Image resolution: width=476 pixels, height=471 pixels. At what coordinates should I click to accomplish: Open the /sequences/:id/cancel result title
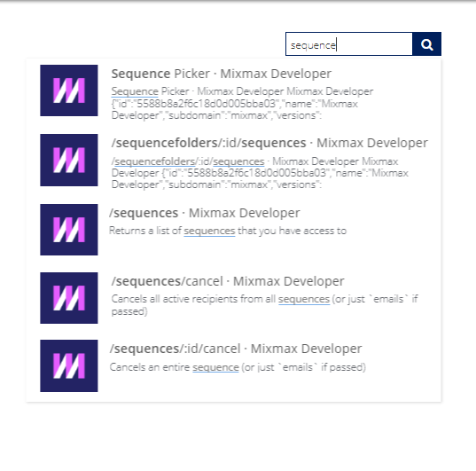tap(236, 349)
